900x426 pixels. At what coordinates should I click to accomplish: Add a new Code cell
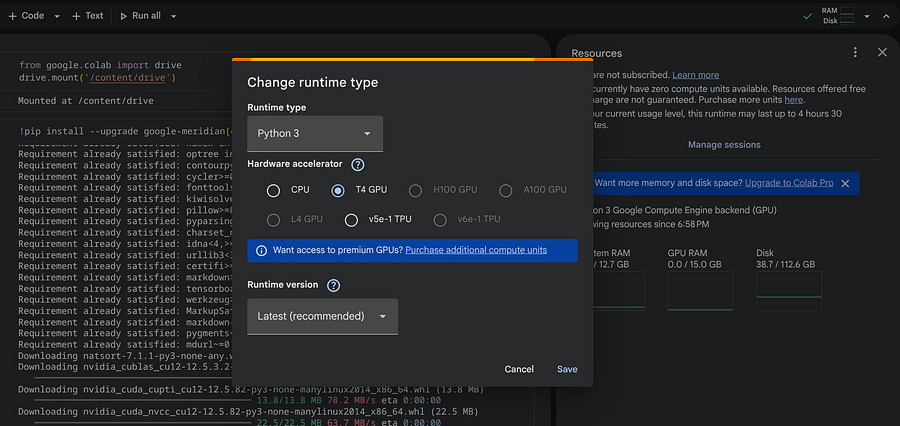click(26, 16)
